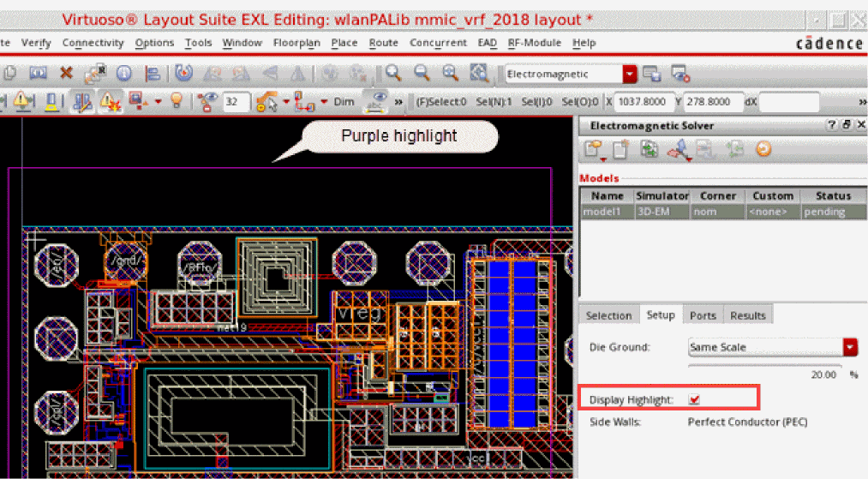This screenshot has width=868, height=479.
Task: Click the X coordinate field 1037.8000
Action: click(644, 102)
